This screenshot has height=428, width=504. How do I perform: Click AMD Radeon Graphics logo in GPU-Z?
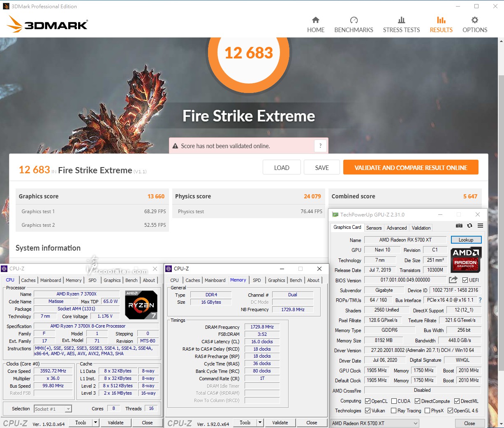pyautogui.click(x=466, y=260)
